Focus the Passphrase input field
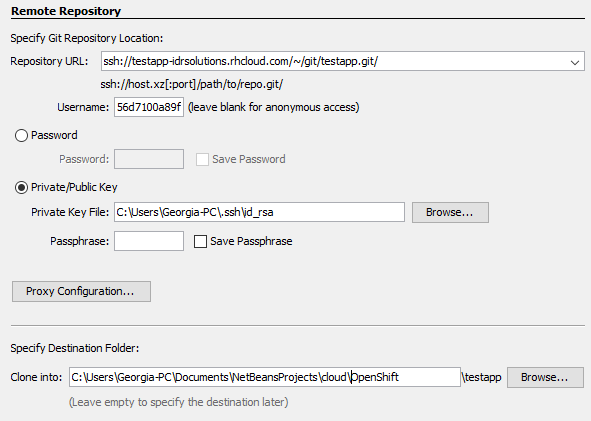This screenshot has height=421, width=591. point(149,241)
